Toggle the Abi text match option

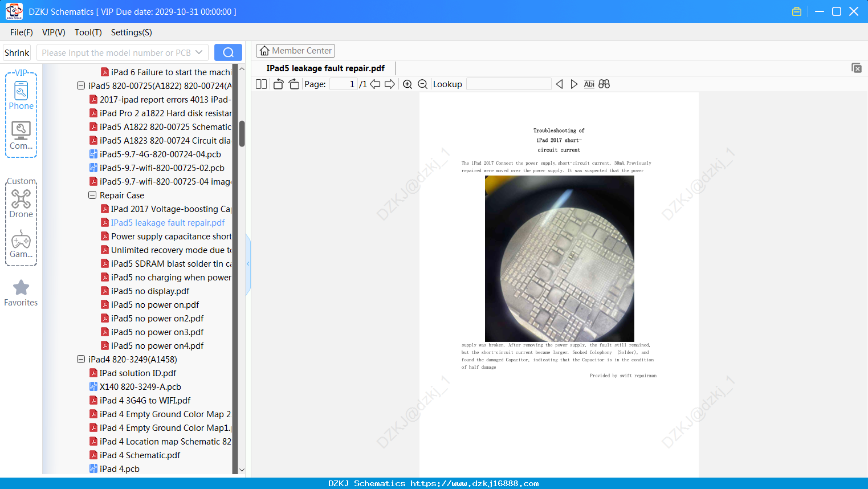point(589,84)
